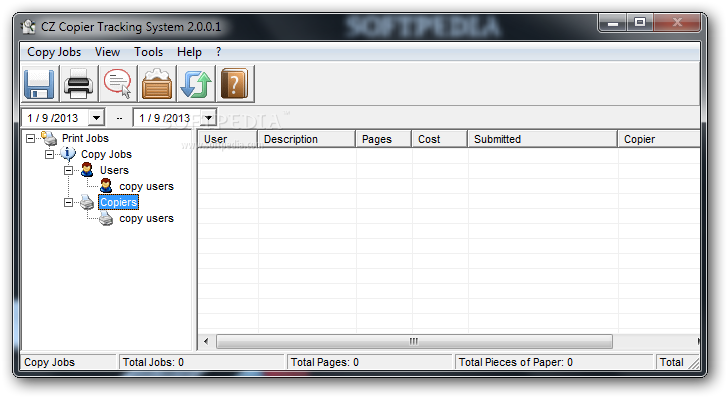Maximize the CZ Copier Tracking window

click(x=640, y=22)
